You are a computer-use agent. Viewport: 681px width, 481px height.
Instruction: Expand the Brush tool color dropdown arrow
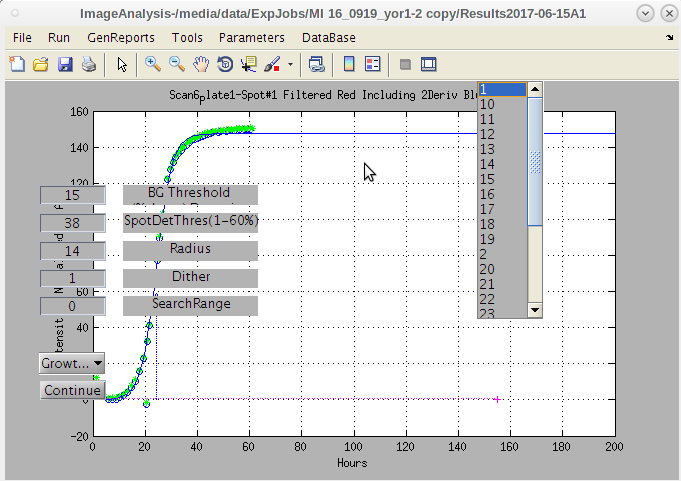tap(290, 64)
